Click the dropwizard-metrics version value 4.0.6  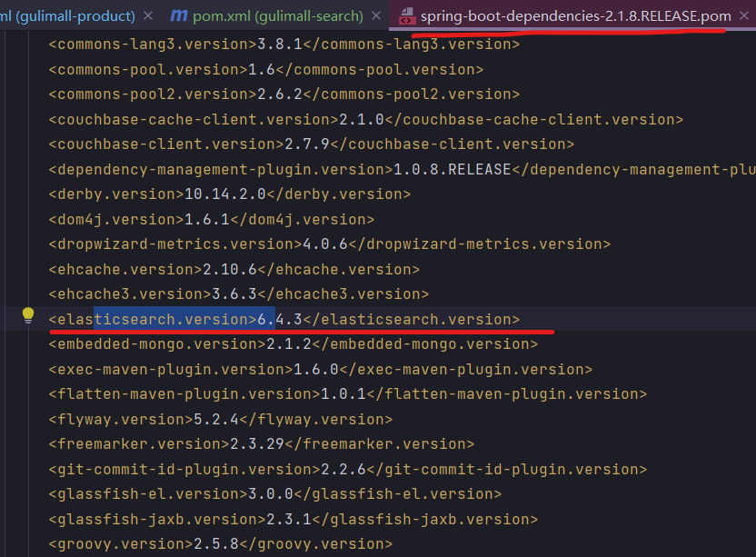point(325,244)
